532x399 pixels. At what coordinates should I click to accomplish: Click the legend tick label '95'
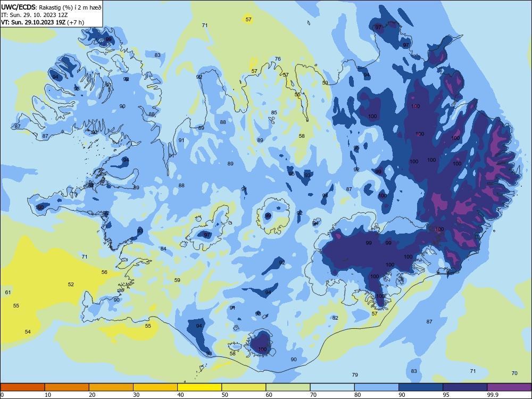point(446,395)
